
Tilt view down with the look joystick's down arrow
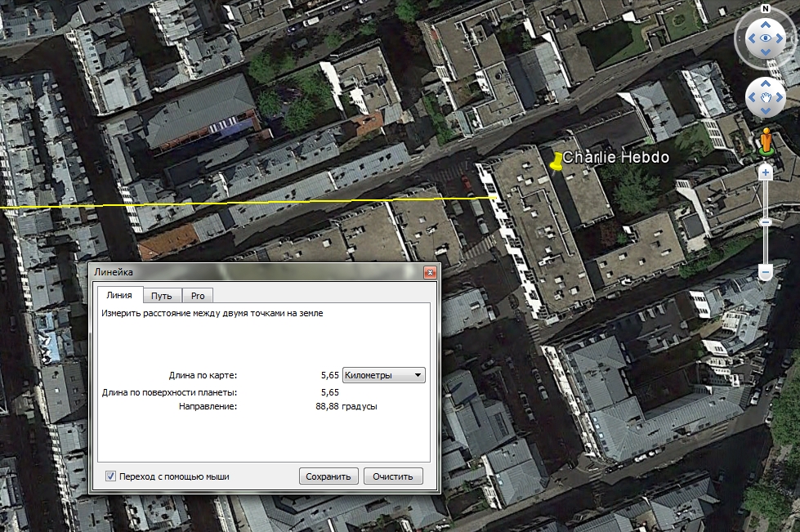(766, 52)
